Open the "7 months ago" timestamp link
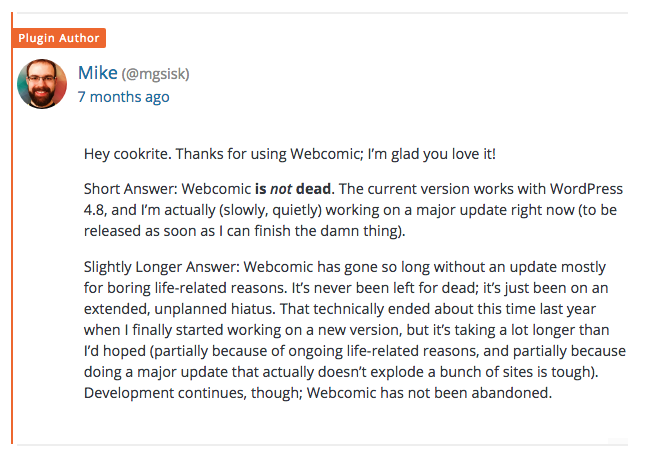Screen dimensions: 648x462 coord(123,97)
